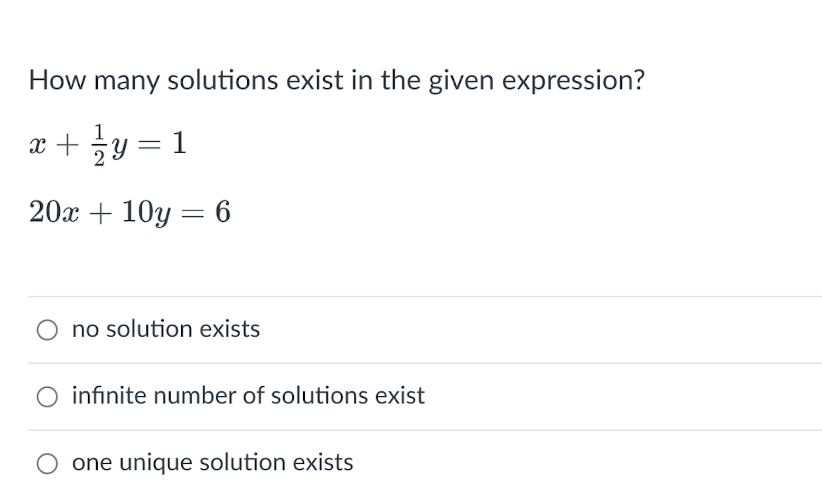Click the equation x plus half y equals 1
Image resolution: width=822 pixels, height=504 pixels.
pos(107,143)
